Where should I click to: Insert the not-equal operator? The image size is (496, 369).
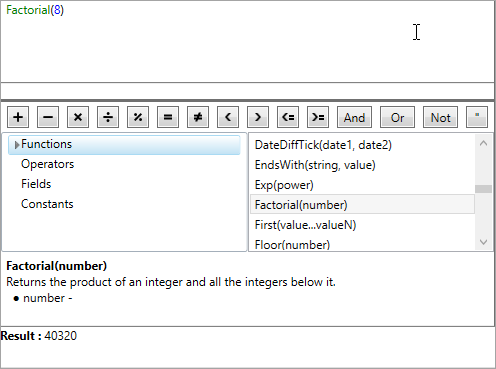pos(198,117)
